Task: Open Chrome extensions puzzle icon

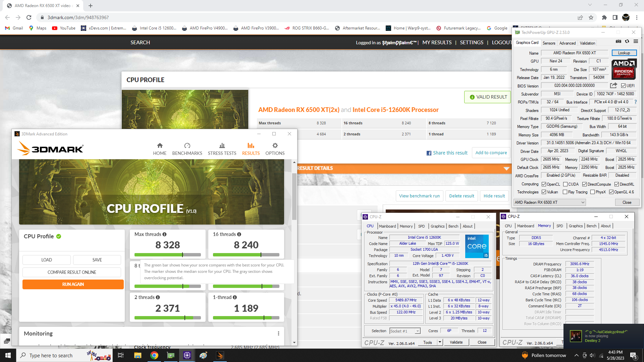Action: [604, 17]
